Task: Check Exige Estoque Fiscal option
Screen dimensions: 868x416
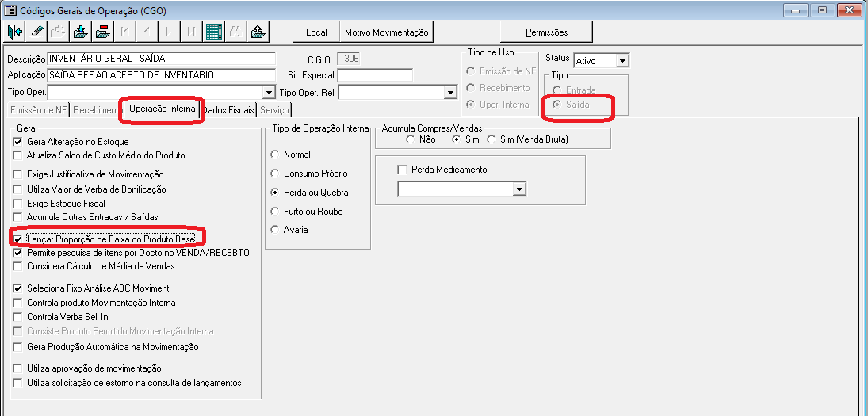Action: click(x=18, y=204)
